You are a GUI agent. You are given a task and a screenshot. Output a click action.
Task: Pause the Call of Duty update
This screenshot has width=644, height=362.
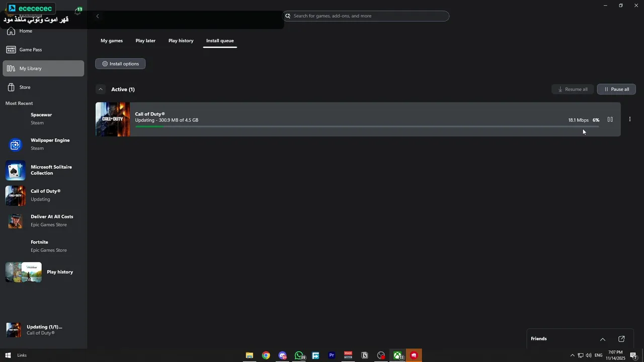tap(610, 120)
